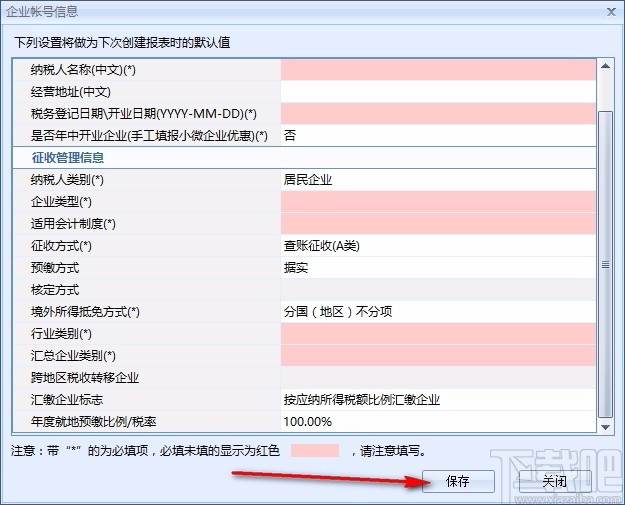This screenshot has height=505, width=625.
Task: Click the 跨地区税收转移企业 value field
Action: tap(438, 377)
